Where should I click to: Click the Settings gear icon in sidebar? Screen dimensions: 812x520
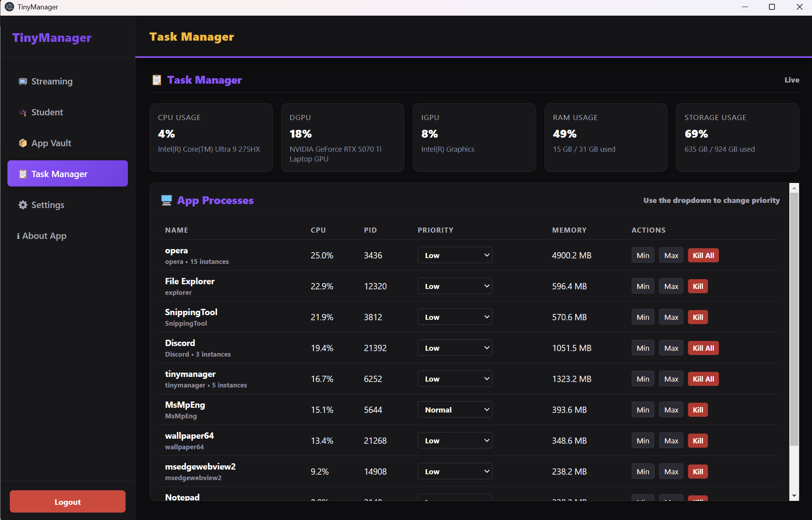(x=23, y=205)
